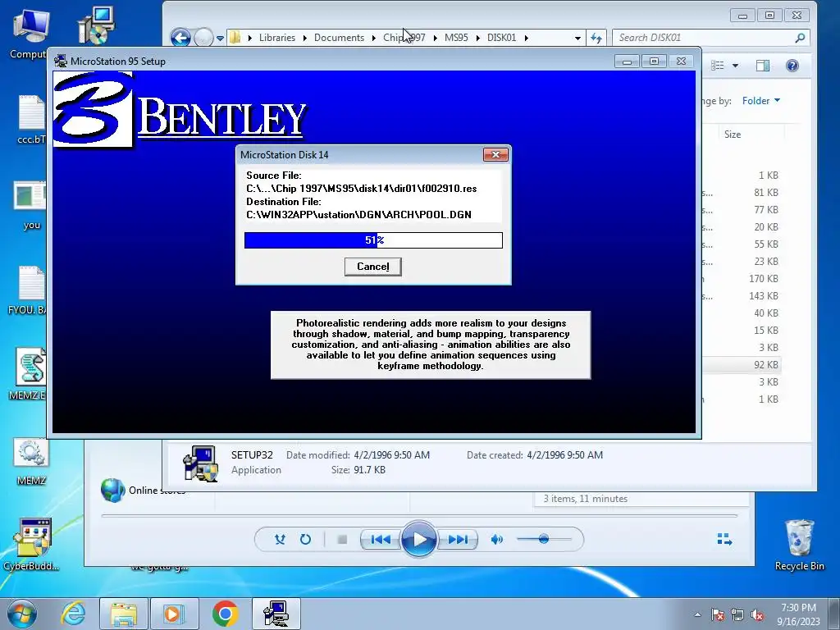Open the address bar history dropdown
This screenshot has height=630, width=840.
[577, 38]
